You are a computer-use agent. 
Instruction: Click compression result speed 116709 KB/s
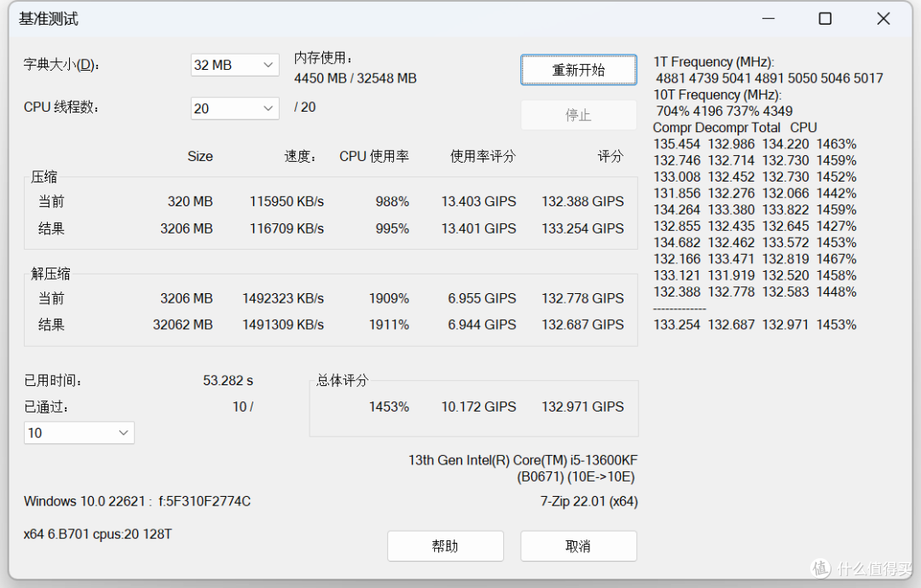click(x=287, y=228)
